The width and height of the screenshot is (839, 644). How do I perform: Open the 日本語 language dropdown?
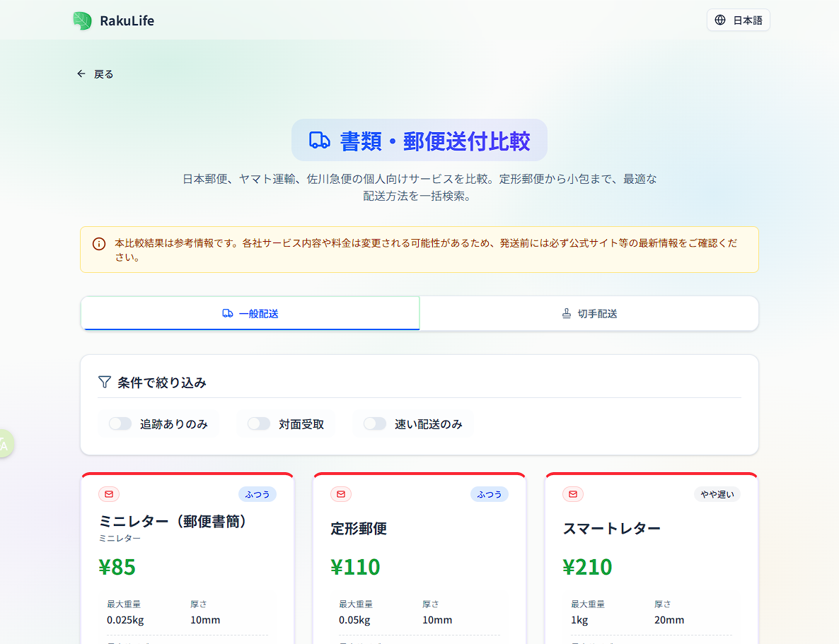(x=738, y=21)
